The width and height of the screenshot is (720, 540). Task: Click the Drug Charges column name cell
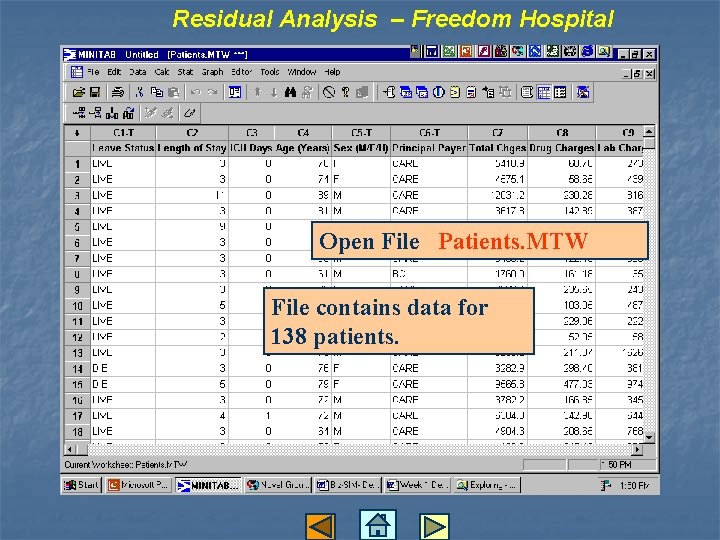pos(562,148)
